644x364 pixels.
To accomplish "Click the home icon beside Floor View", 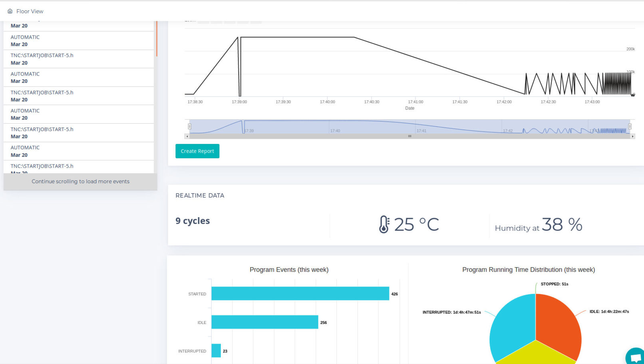I will pyautogui.click(x=10, y=11).
